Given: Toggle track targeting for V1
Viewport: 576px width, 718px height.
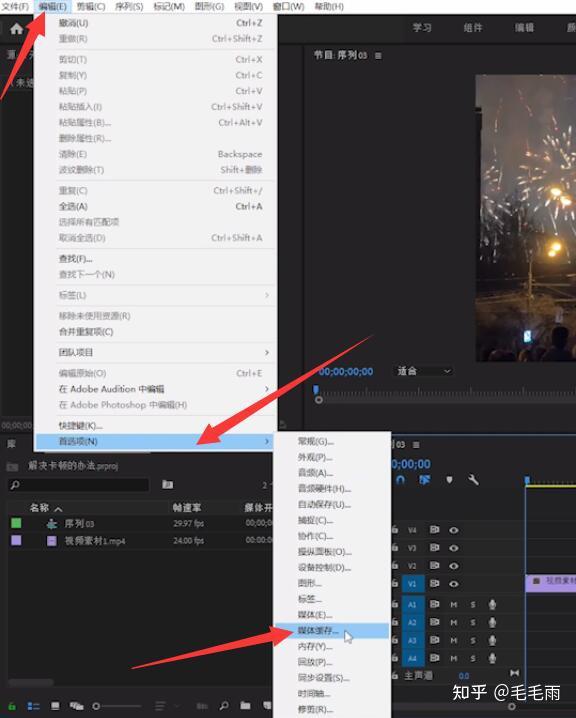Looking at the screenshot, I should (x=413, y=584).
